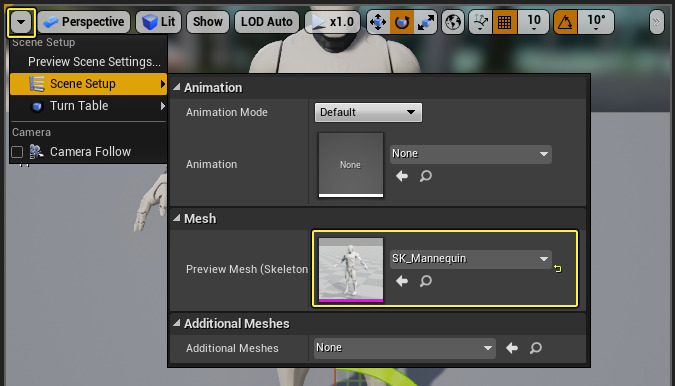Click the Animation Mode label text
This screenshot has width=675, height=386.
[x=227, y=112]
